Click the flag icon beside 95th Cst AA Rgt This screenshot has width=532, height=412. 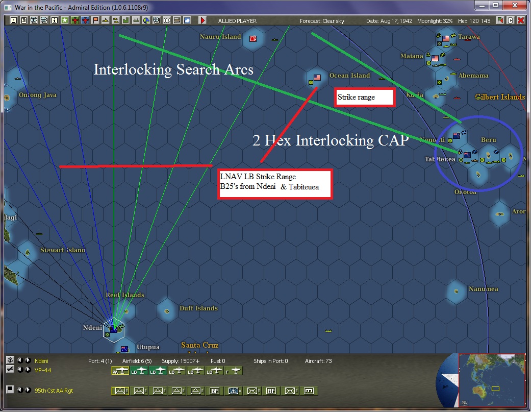tap(10, 389)
